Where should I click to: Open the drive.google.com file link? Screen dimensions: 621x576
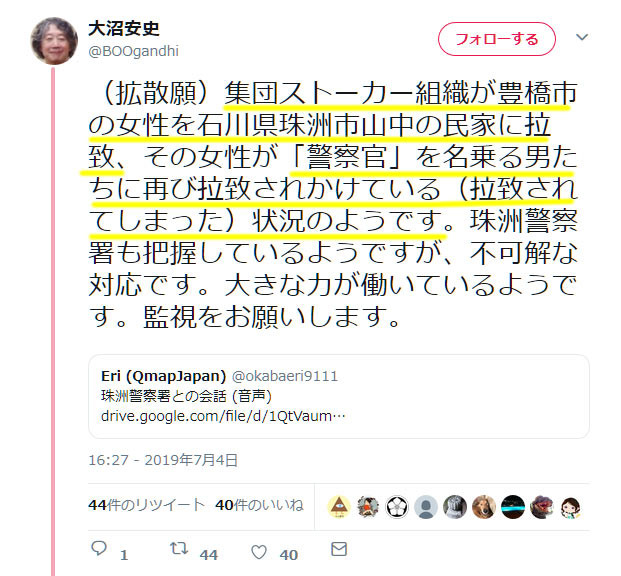[x=223, y=416]
